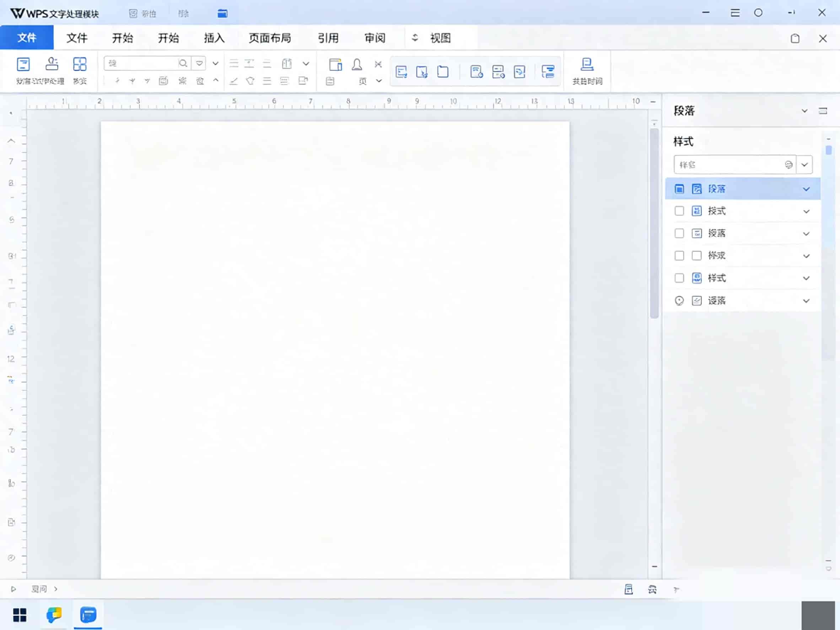Click the pentagon shape icon in ribbon
Screen dimensions: 840x630
tap(250, 81)
